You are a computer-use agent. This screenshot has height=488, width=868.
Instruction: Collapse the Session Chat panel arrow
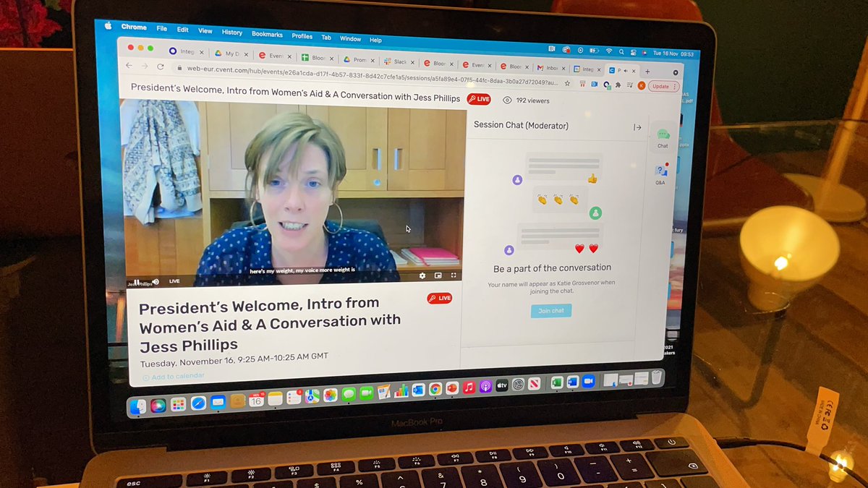coord(637,127)
